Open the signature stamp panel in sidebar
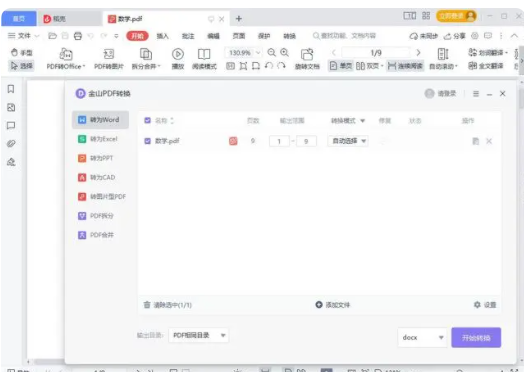 [x=11, y=162]
